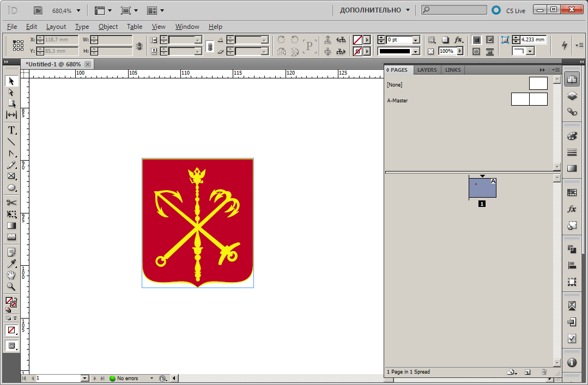Viewport: 588px width, 385px height.
Task: Open the page number dropdown in status bar
Action: (85, 378)
